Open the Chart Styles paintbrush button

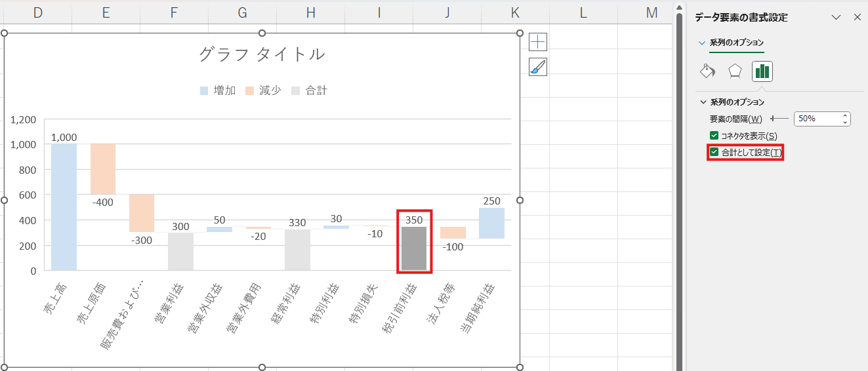click(538, 67)
